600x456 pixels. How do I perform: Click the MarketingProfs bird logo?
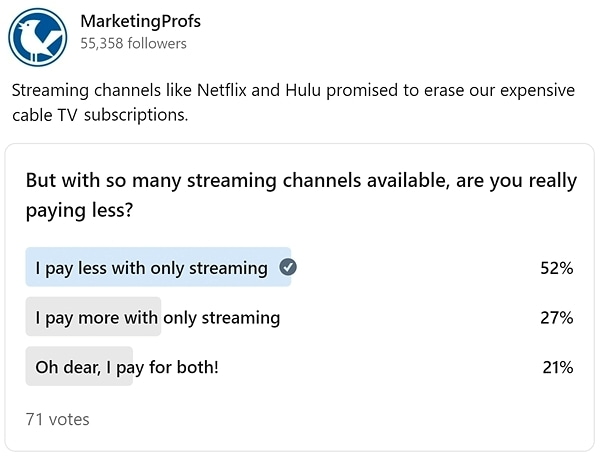38,37
